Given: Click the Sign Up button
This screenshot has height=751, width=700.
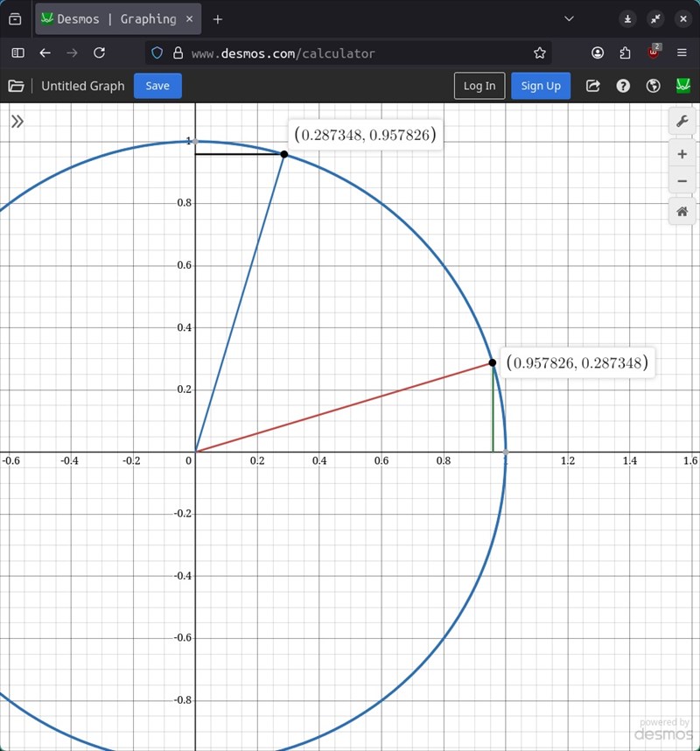Looking at the screenshot, I should coord(541,86).
